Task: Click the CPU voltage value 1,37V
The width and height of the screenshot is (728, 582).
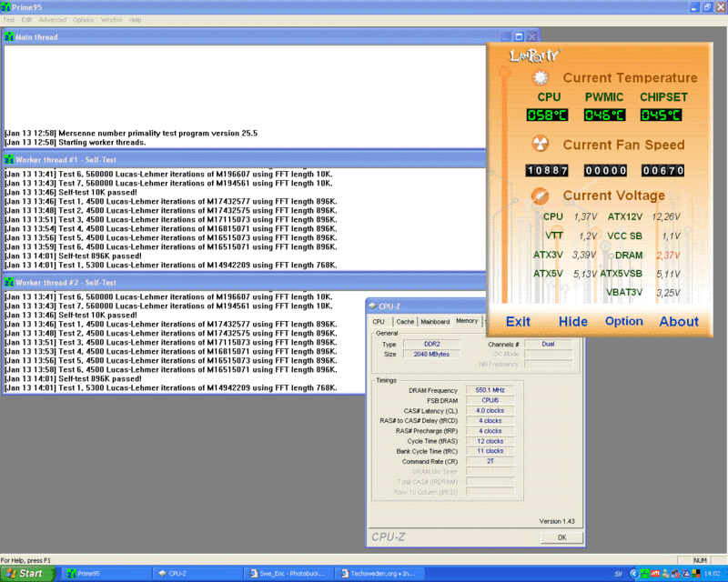Action: [x=585, y=216]
